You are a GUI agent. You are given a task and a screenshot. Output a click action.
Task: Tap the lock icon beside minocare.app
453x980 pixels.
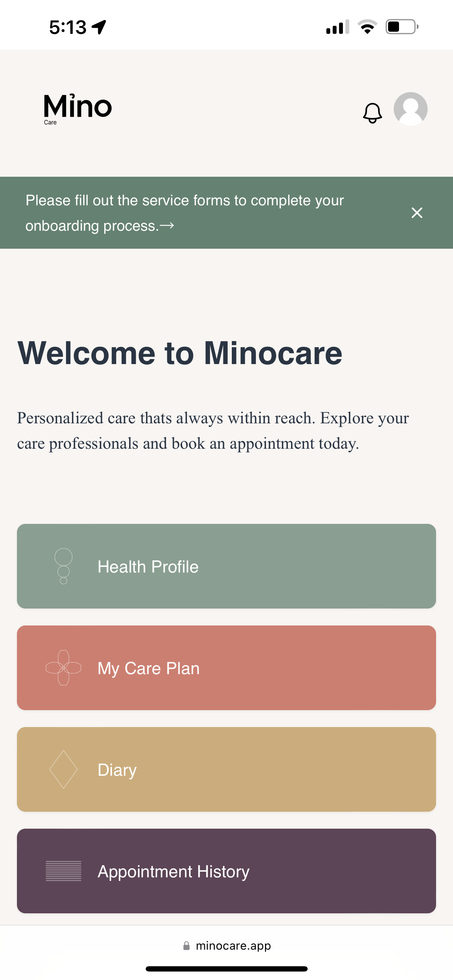tap(186, 946)
